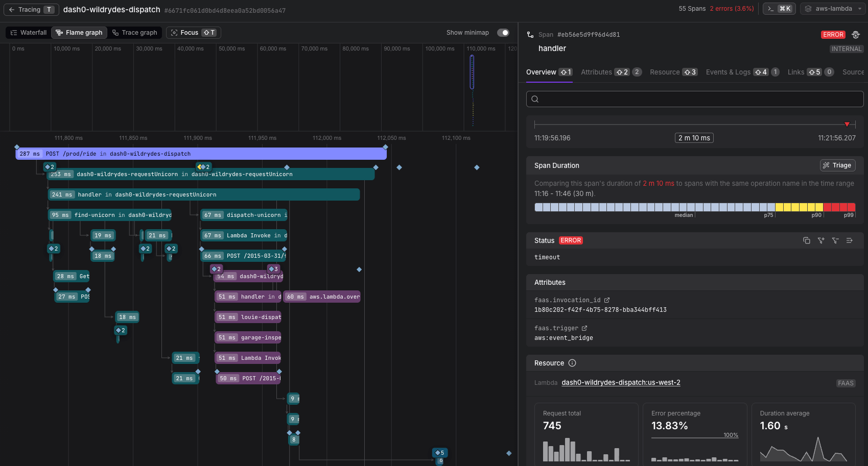Click the Triage button
Image resolution: width=868 pixels, height=466 pixels.
click(837, 165)
